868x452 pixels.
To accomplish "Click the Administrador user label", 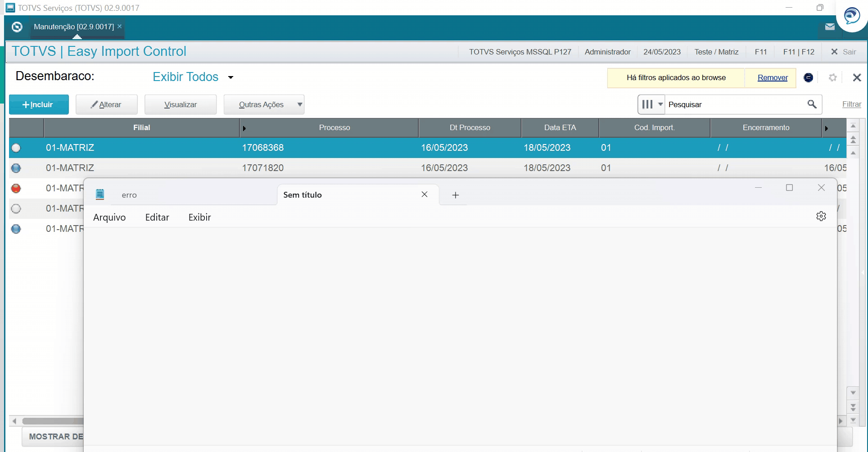I will (x=607, y=52).
